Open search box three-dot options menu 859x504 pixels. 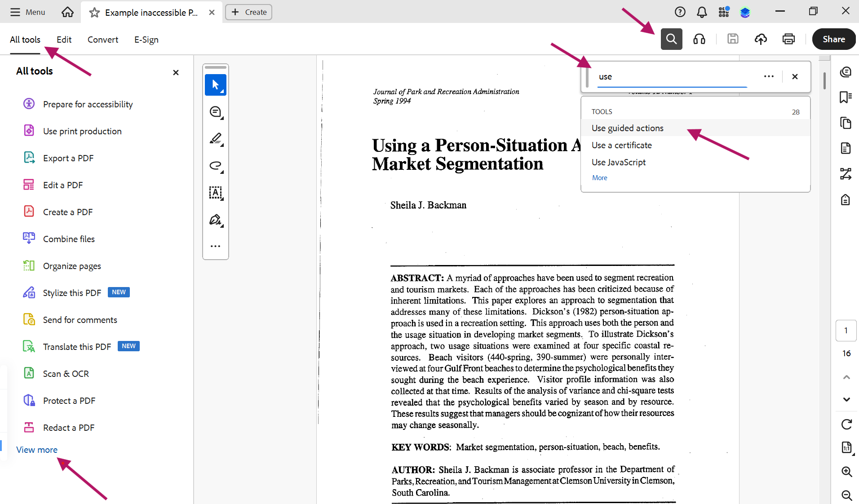(769, 76)
